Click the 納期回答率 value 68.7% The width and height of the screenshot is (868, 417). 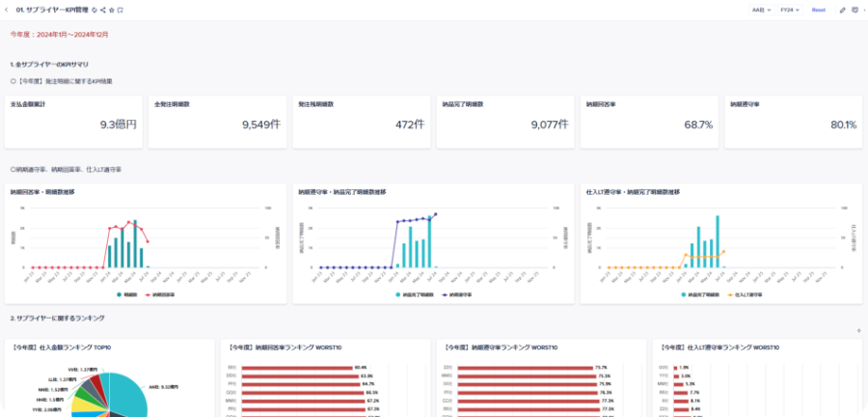pyautogui.click(x=698, y=125)
